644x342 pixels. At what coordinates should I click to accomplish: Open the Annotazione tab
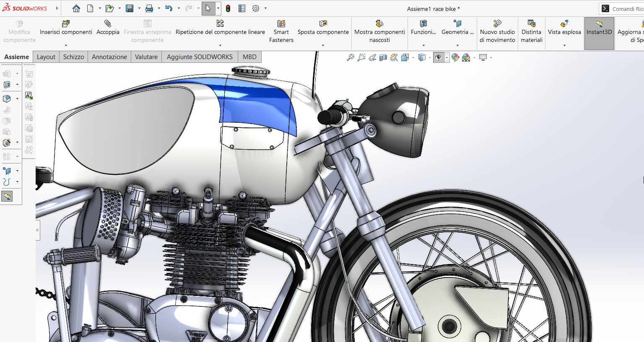[x=109, y=57]
